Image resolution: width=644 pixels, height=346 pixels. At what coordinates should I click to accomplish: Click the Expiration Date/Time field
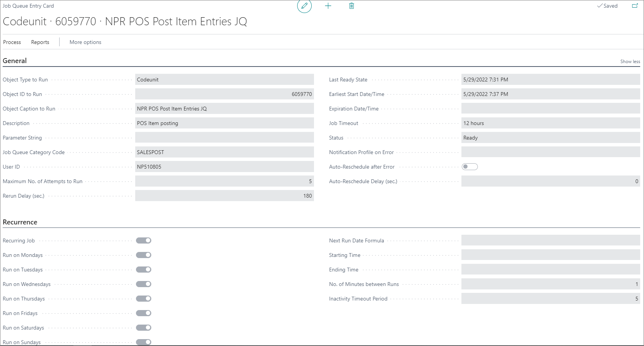[x=550, y=108]
